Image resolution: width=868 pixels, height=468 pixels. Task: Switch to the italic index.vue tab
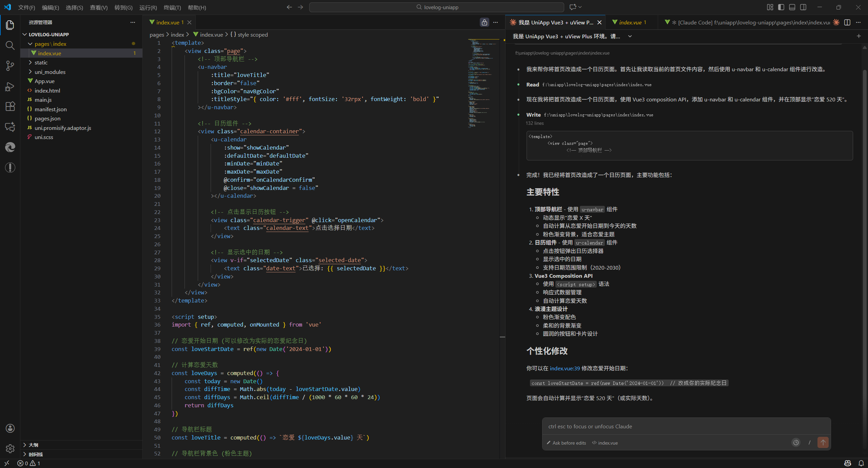(630, 22)
